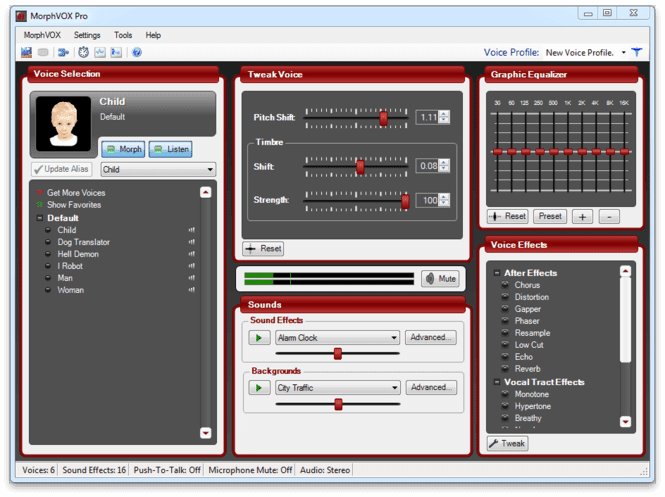Open the Voice Profile dropdown
665x497 pixels.
(x=623, y=53)
